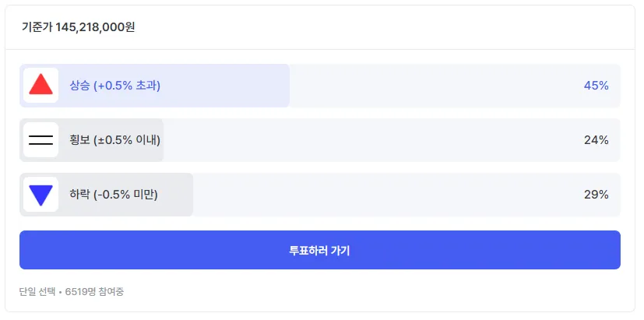Click the red up-triangle rise icon
Image resolution: width=644 pixels, height=320 pixels.
(x=40, y=86)
